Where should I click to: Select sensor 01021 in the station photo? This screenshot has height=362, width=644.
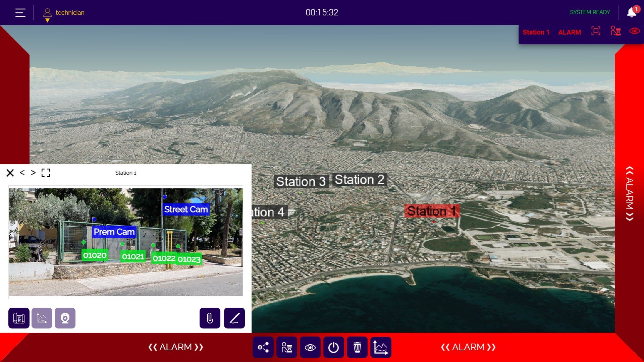coord(133,257)
